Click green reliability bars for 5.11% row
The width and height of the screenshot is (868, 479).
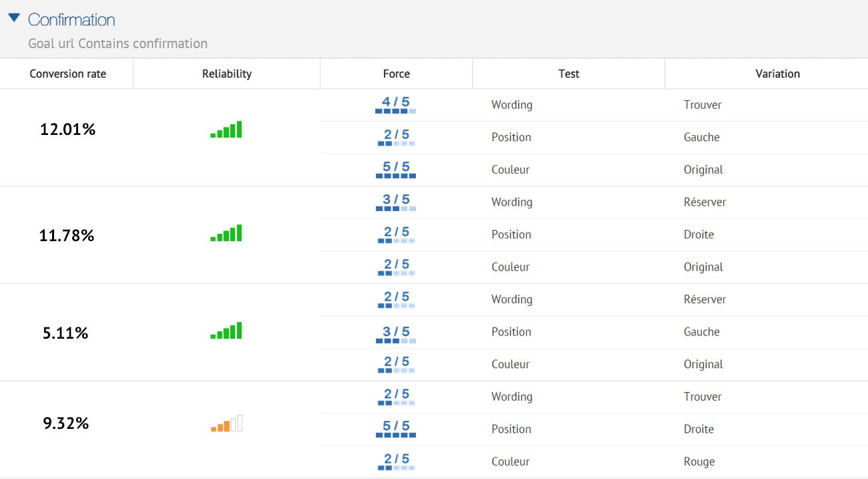pyautogui.click(x=226, y=331)
